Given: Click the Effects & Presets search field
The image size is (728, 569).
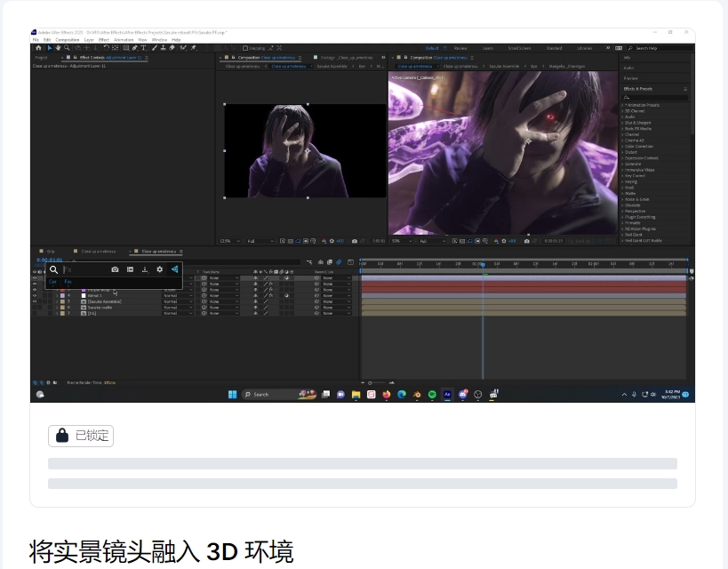Looking at the screenshot, I should pyautogui.click(x=654, y=98).
